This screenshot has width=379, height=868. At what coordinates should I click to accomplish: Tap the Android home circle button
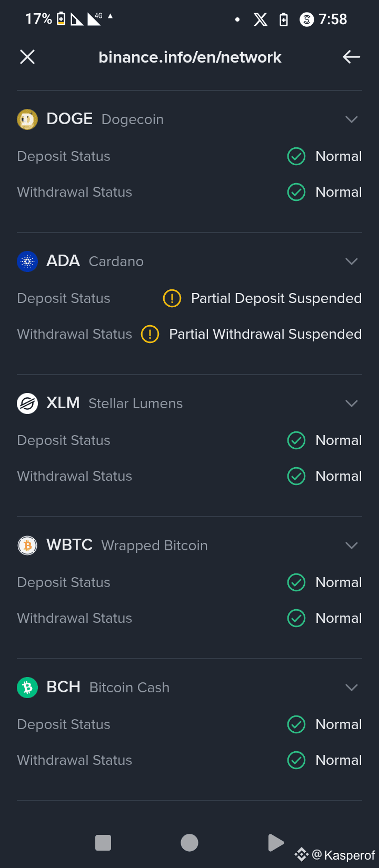click(x=189, y=843)
